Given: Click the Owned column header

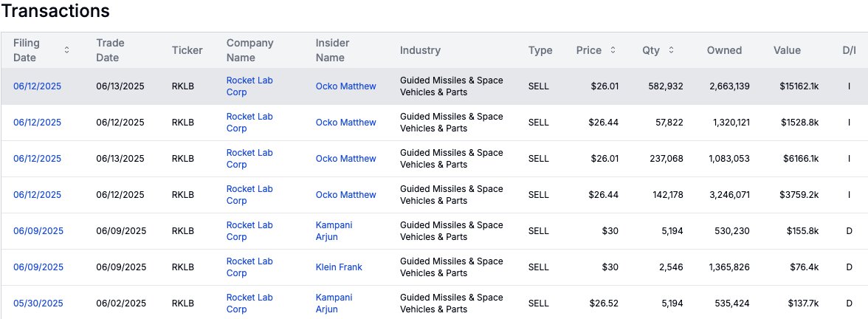Looking at the screenshot, I should 724,50.
